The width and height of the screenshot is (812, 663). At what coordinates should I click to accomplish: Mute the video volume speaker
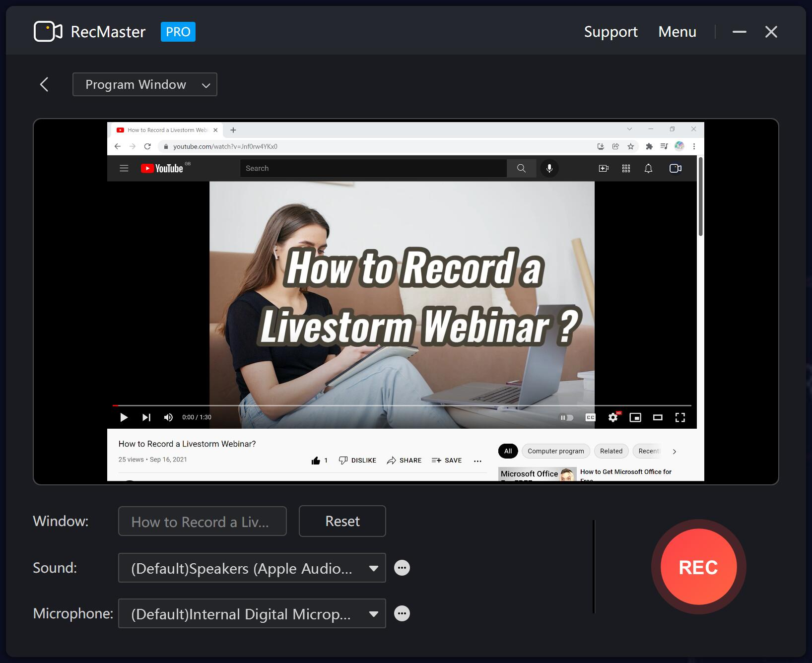[x=169, y=417]
